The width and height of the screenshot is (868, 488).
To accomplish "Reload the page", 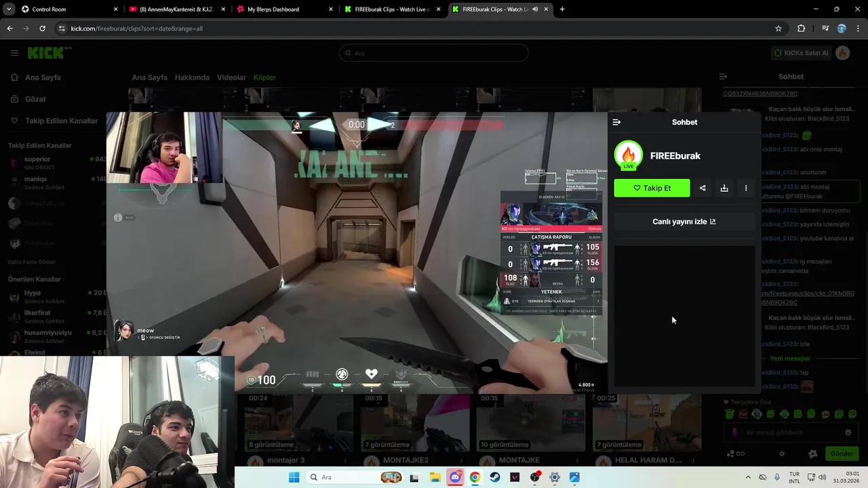I will point(42,28).
